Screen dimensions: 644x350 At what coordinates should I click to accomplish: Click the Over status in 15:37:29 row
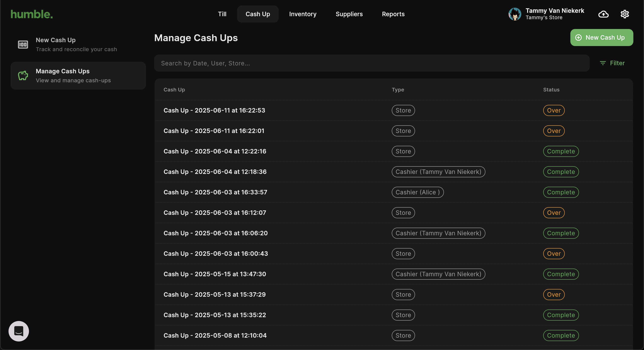pos(553,294)
